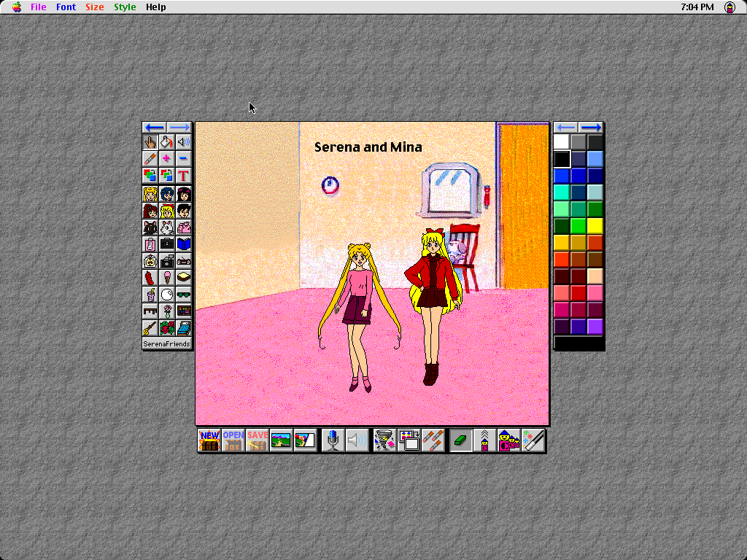Image resolution: width=747 pixels, height=560 pixels.
Task: Pick the wooden table stamp
Action: pos(150,311)
